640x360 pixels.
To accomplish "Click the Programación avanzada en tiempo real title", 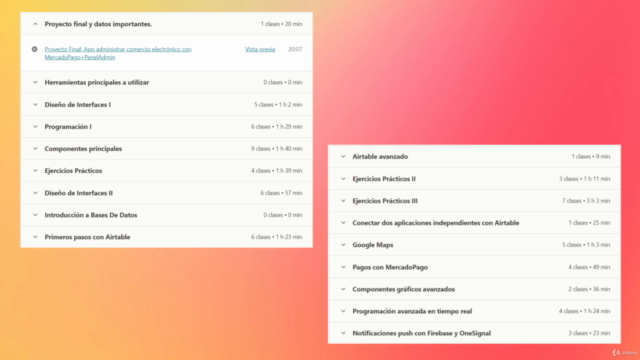I will [412, 311].
